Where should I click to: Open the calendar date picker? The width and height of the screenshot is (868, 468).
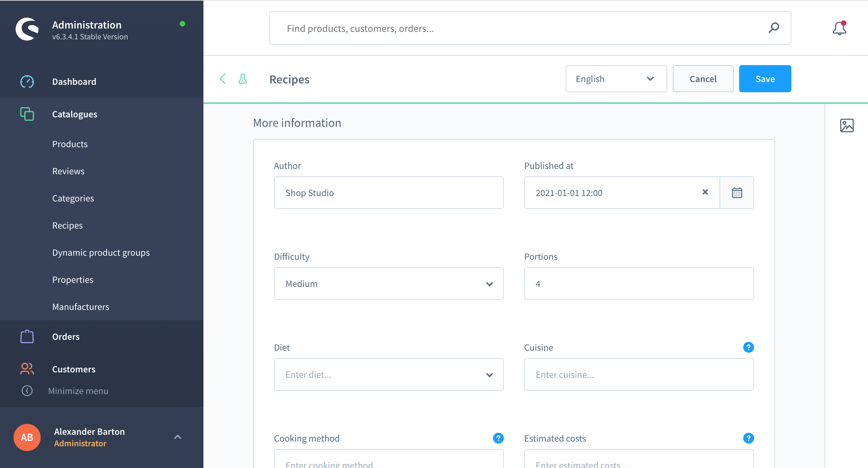pos(737,193)
